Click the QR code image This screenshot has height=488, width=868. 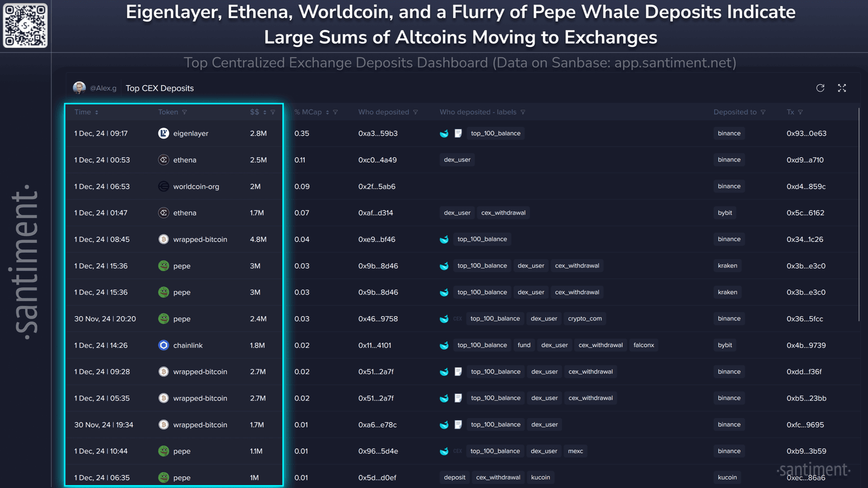pos(25,25)
